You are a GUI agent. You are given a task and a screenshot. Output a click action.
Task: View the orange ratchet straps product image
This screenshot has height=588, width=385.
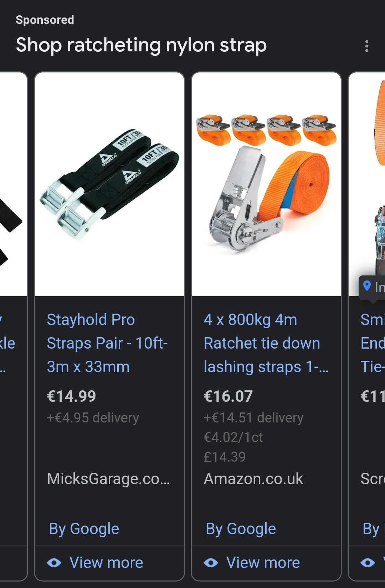coord(266,184)
